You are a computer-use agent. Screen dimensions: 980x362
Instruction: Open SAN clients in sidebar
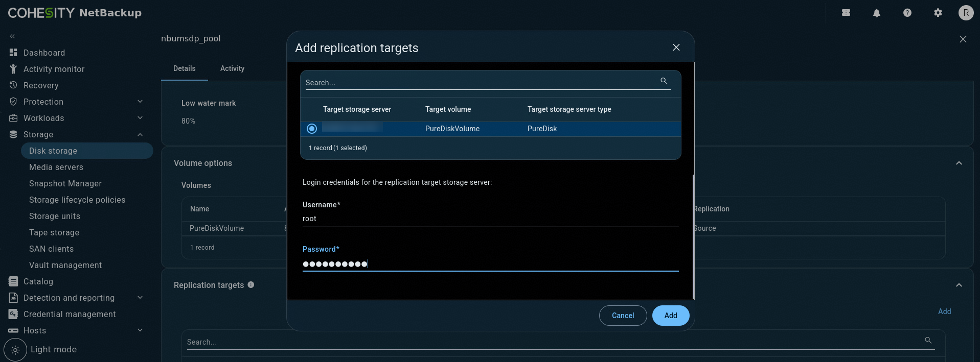(51, 249)
